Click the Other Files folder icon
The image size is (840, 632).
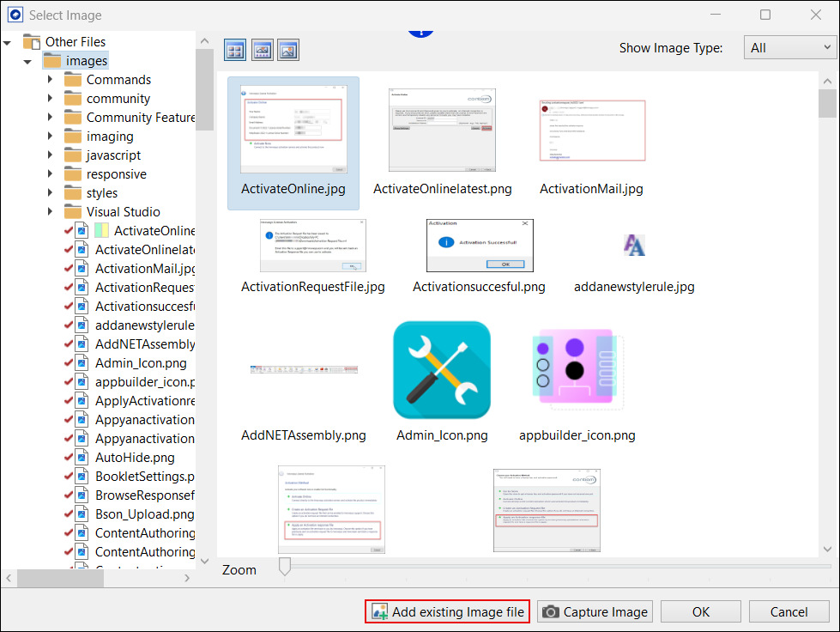point(32,41)
